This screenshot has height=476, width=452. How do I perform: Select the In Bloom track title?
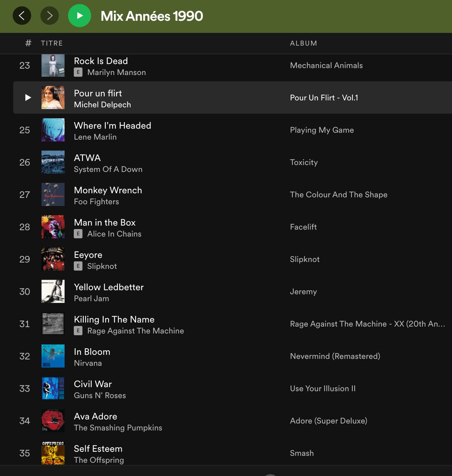92,352
